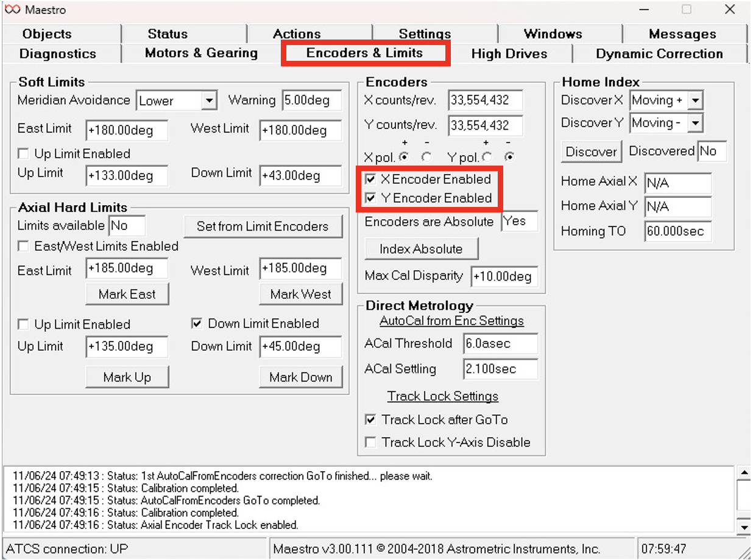753x560 pixels.
Task: Toggle Track Lock after GoTo checkbox
Action: coord(370,420)
